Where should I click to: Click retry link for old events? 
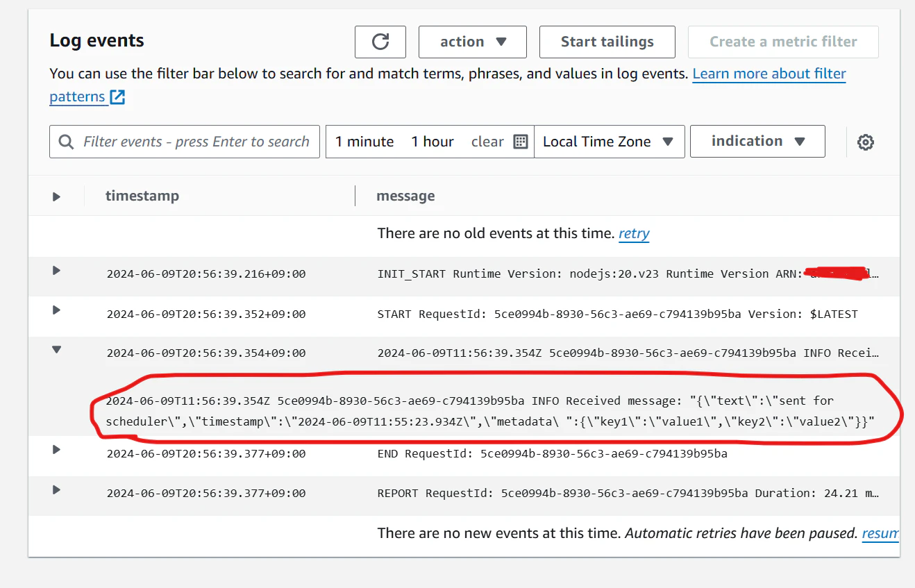pos(634,233)
